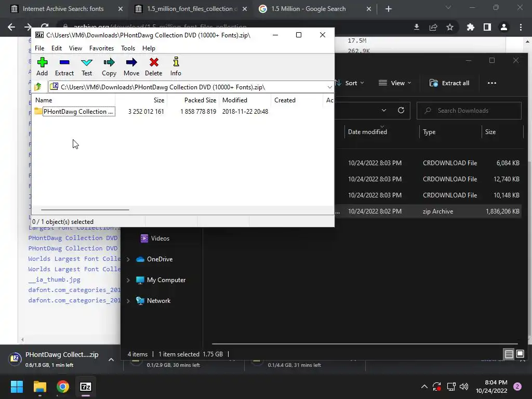Expand the OneDrive tree node
Viewport: 532px width, 399px height.
point(128,259)
